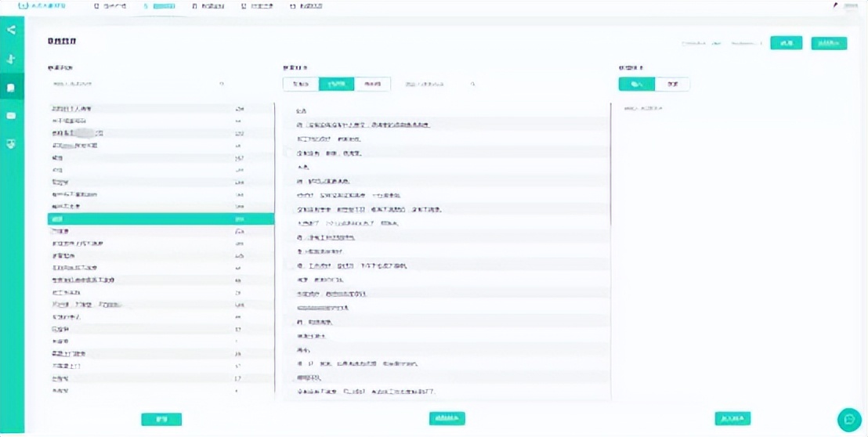The width and height of the screenshot is (868, 437).
Task: Click the placeholder text area in right panel
Action: (x=643, y=108)
